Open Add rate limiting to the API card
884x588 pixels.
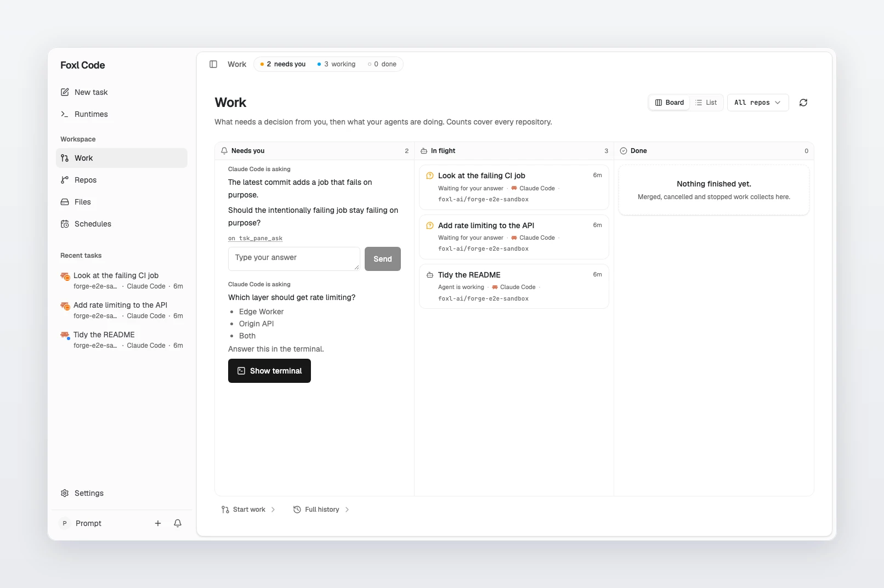(x=514, y=236)
